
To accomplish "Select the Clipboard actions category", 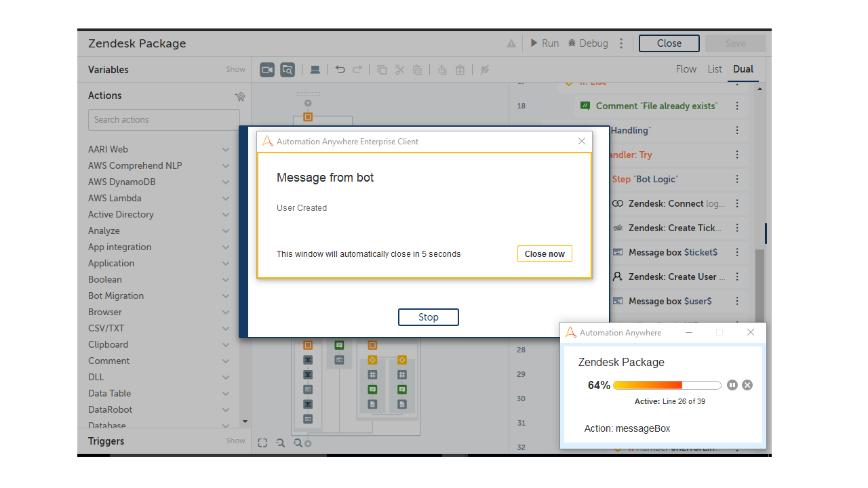I will pos(108,344).
